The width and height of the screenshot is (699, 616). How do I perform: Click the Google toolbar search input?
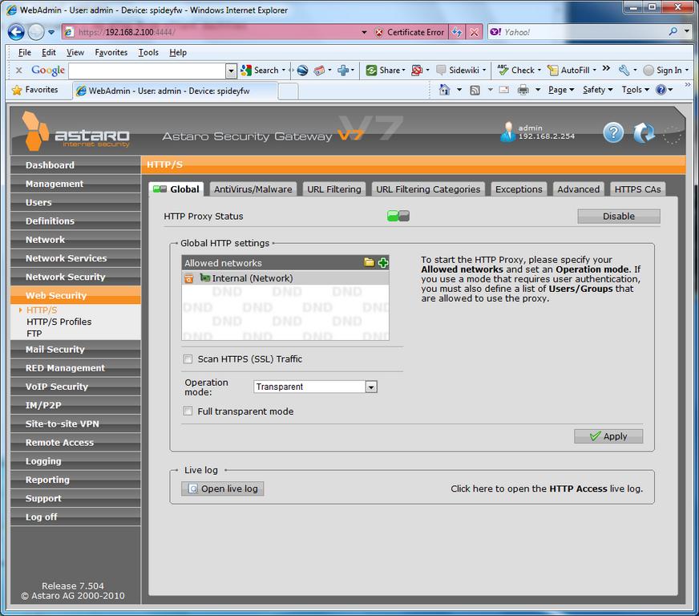[147, 71]
